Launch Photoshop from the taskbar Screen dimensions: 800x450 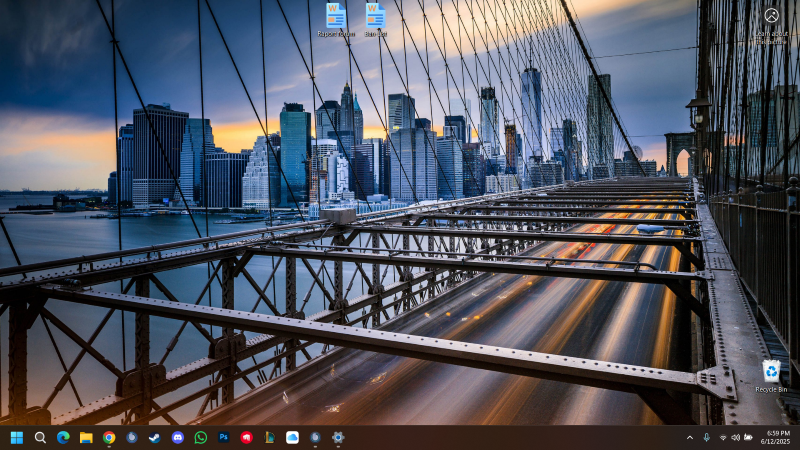[x=223, y=437]
